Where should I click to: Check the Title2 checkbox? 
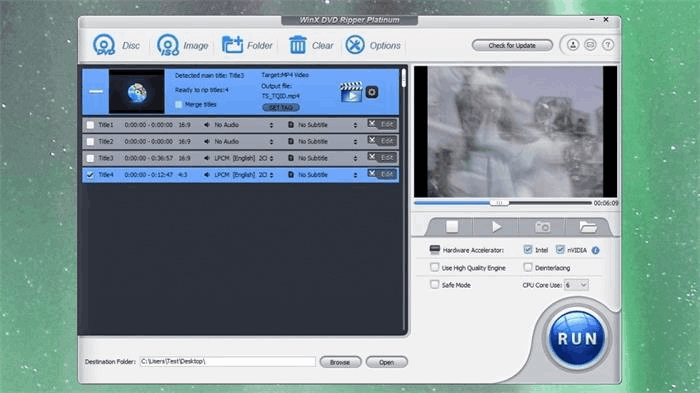click(x=90, y=142)
